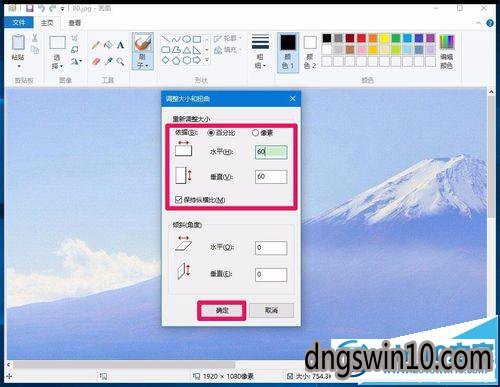
Task: Click the Undo arrow in title bar
Action: [x=41, y=8]
